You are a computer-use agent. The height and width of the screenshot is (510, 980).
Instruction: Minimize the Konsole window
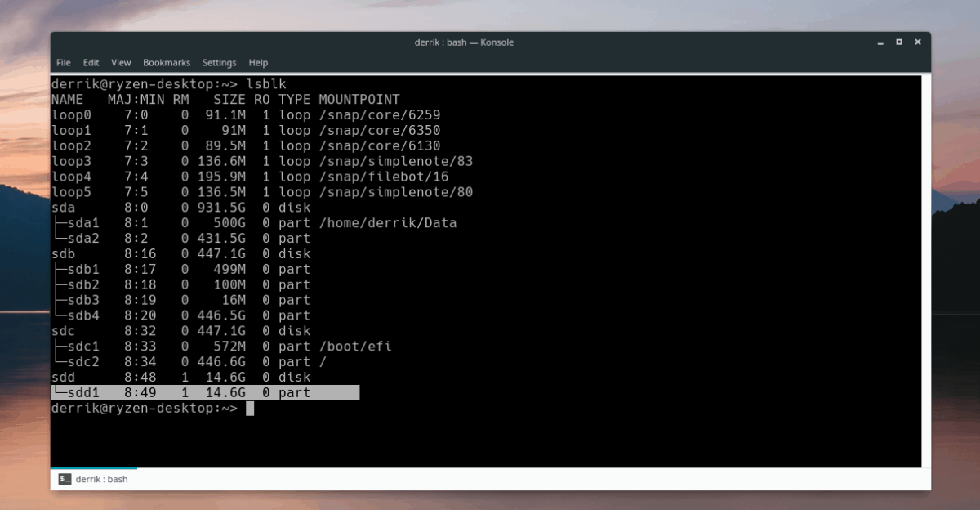[880, 42]
